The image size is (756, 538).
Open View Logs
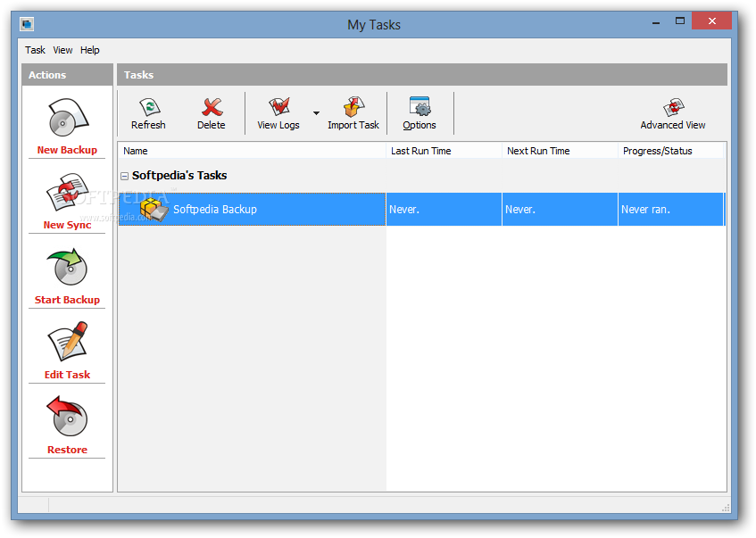click(278, 114)
